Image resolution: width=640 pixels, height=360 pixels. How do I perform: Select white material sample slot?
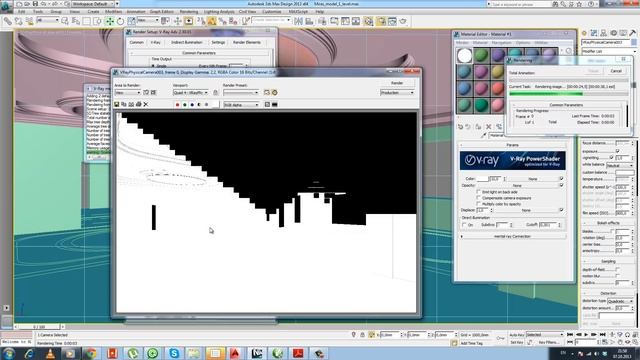(x=464, y=56)
